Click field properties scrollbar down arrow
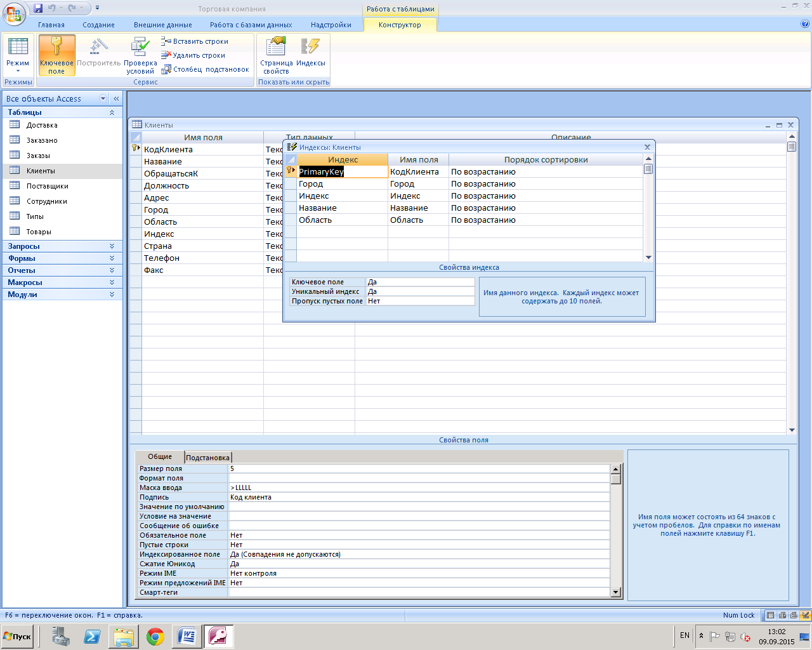This screenshot has height=650, width=812. pos(615,592)
